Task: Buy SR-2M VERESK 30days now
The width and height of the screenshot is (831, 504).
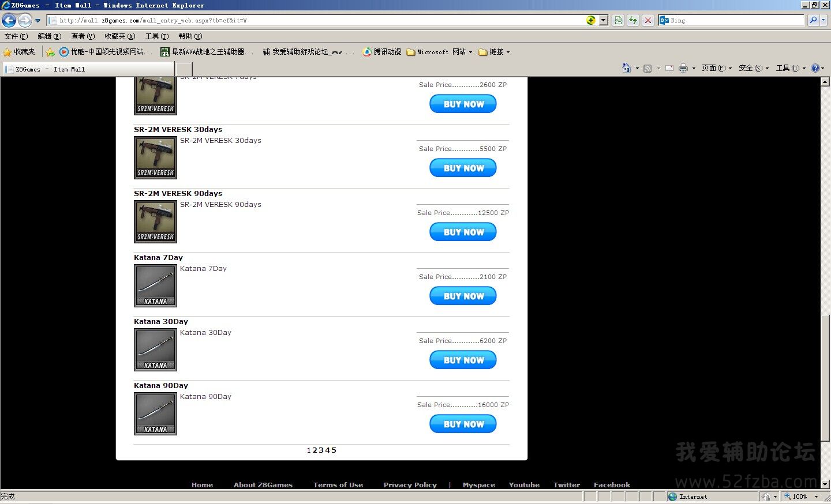Action: coord(463,168)
